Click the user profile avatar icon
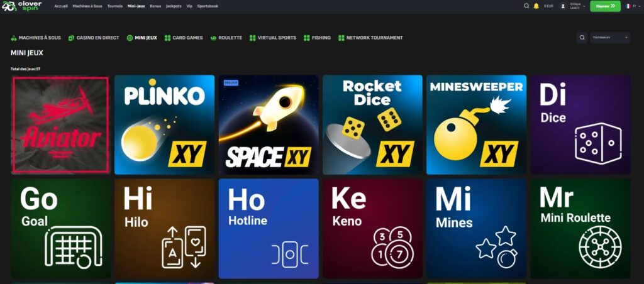 pos(563,6)
